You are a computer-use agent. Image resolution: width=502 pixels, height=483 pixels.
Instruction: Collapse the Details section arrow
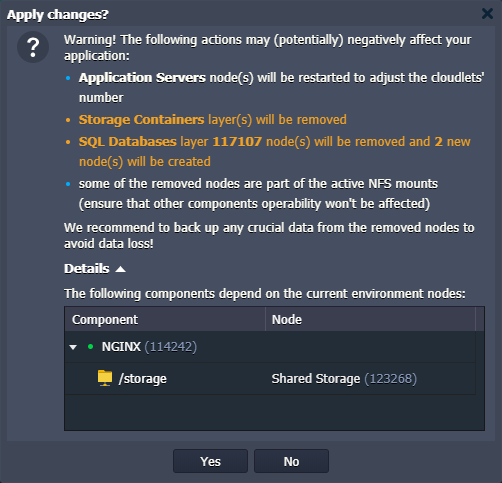pos(120,269)
